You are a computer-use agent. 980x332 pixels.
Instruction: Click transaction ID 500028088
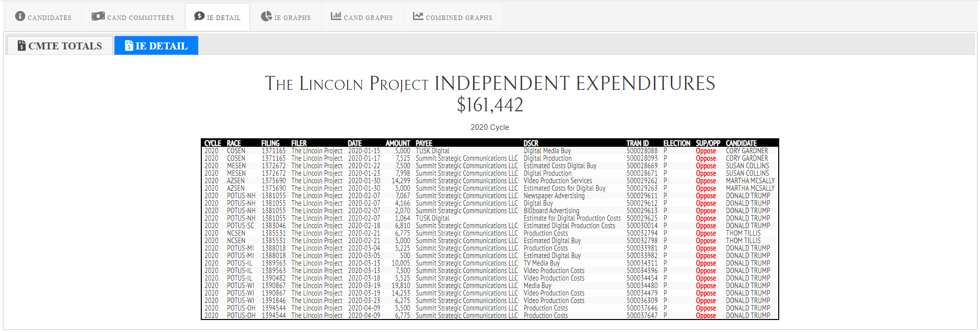[642, 151]
